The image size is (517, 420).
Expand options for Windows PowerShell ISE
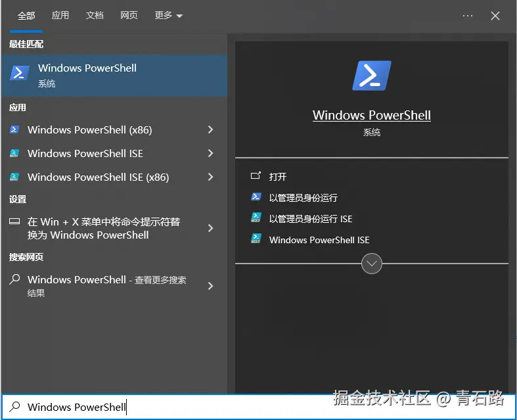tap(211, 153)
